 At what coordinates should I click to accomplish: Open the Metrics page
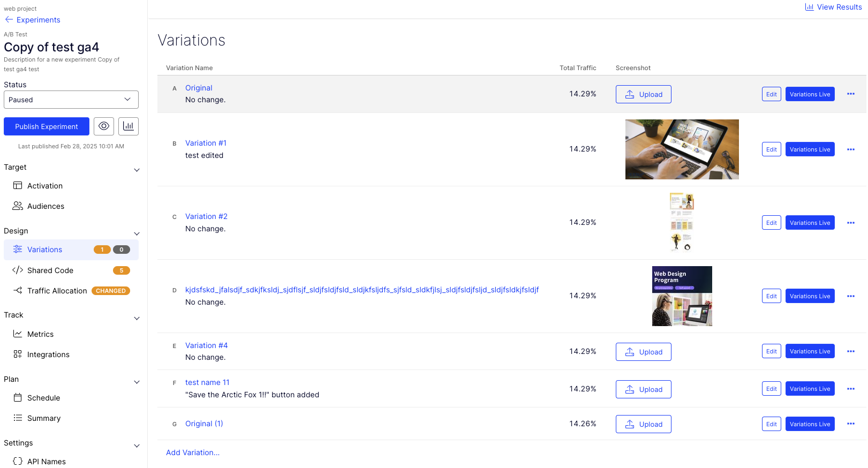tap(40, 334)
